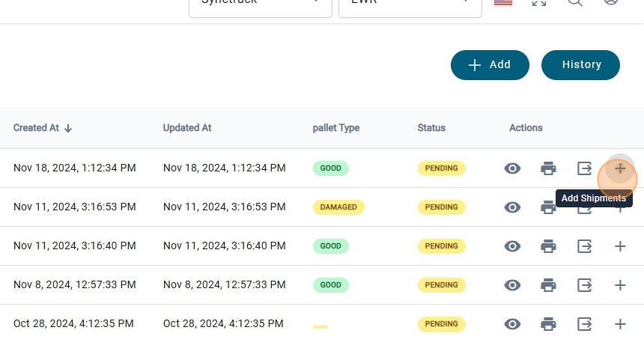
Task: Add shipments to the Nov 18 pallet
Action: coord(620,168)
